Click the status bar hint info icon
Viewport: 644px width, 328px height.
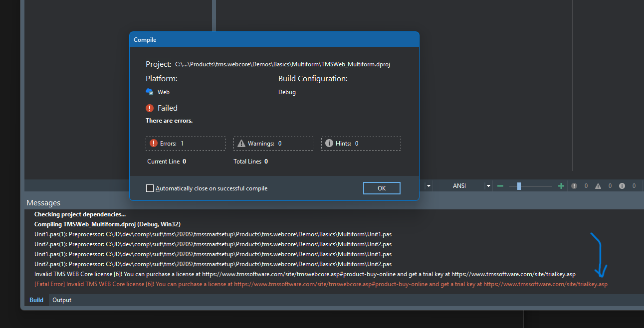tap(622, 186)
